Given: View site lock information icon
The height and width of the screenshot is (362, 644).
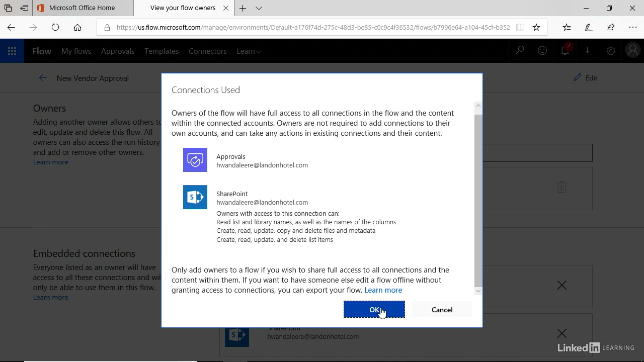Looking at the screenshot, I should click(x=107, y=28).
